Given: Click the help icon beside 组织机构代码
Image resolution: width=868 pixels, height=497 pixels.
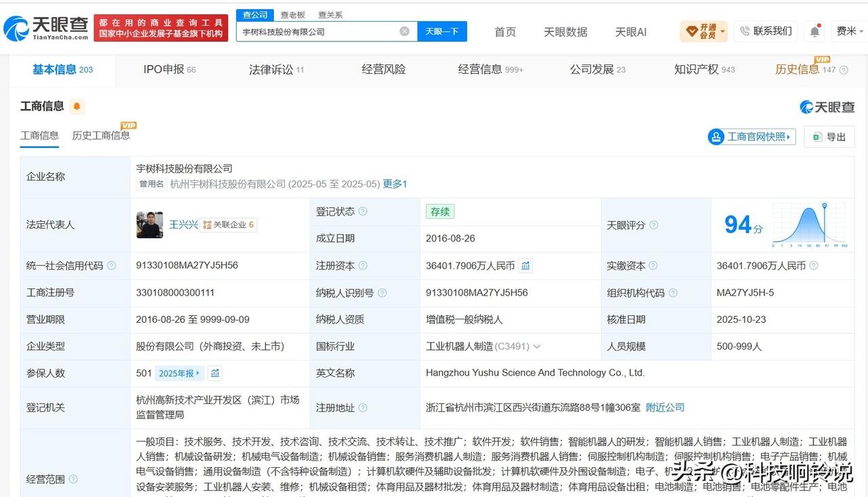Looking at the screenshot, I should [x=673, y=293].
